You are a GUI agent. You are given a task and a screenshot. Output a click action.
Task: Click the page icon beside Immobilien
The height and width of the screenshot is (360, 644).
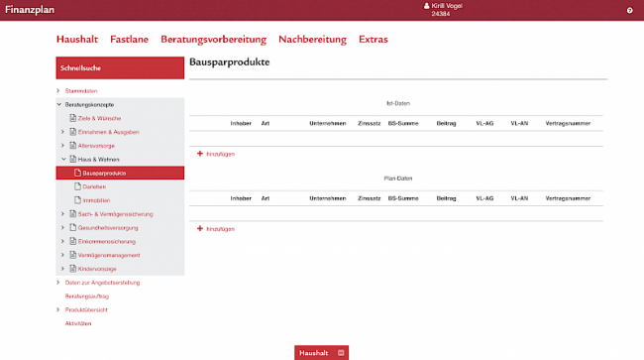(x=77, y=199)
